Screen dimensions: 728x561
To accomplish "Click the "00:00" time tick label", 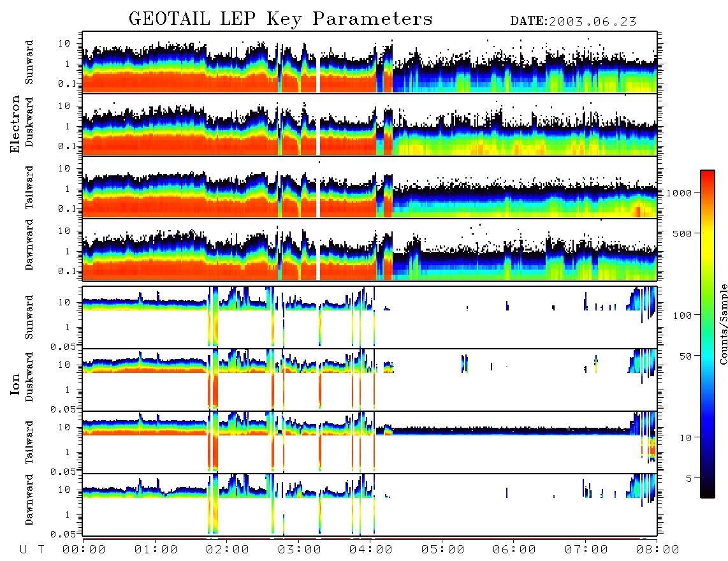I will [x=84, y=550].
